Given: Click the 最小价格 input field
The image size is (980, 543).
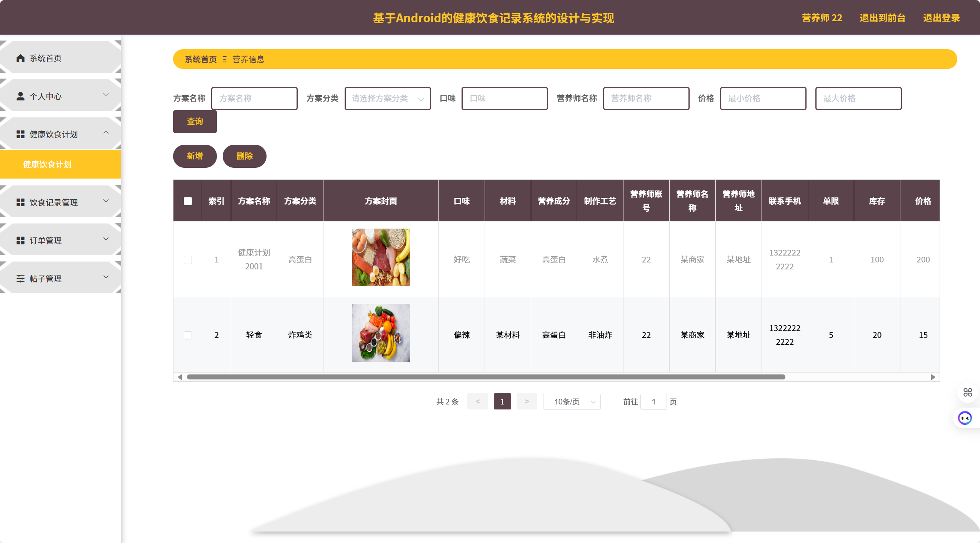Looking at the screenshot, I should [x=763, y=99].
